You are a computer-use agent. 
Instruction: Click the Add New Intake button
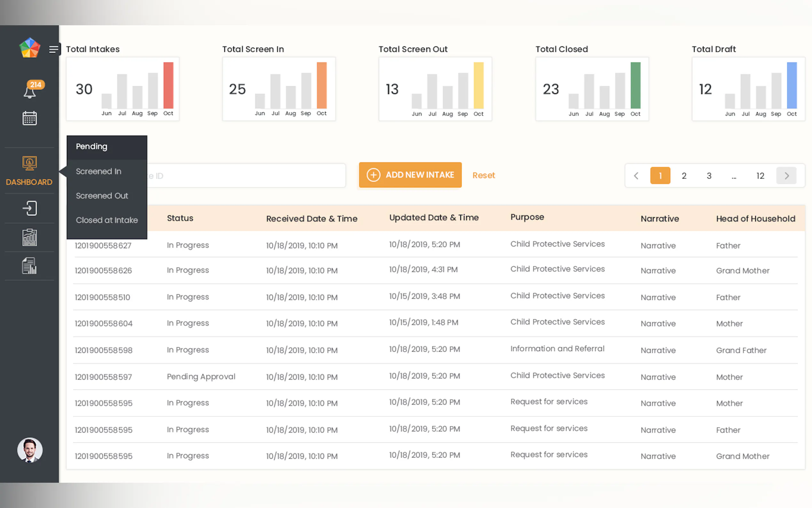point(410,175)
